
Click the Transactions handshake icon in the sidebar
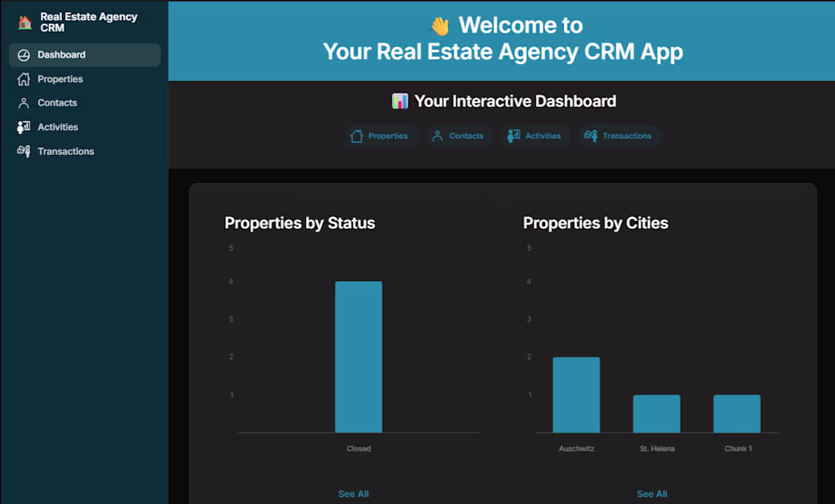pyautogui.click(x=24, y=151)
